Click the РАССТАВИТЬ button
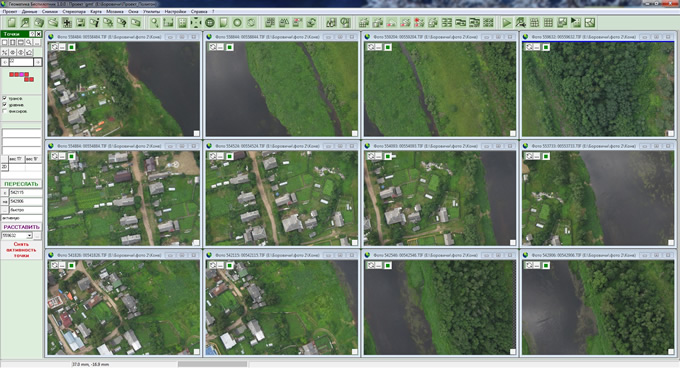Image resolution: width=680 pixels, height=368 pixels. (x=21, y=227)
